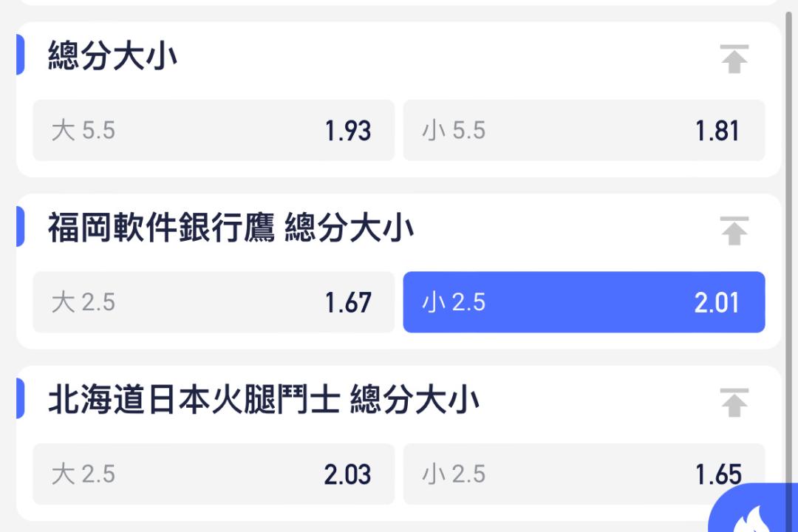Click the 2.01 odds value
The width and height of the screenshot is (798, 532).
click(716, 303)
